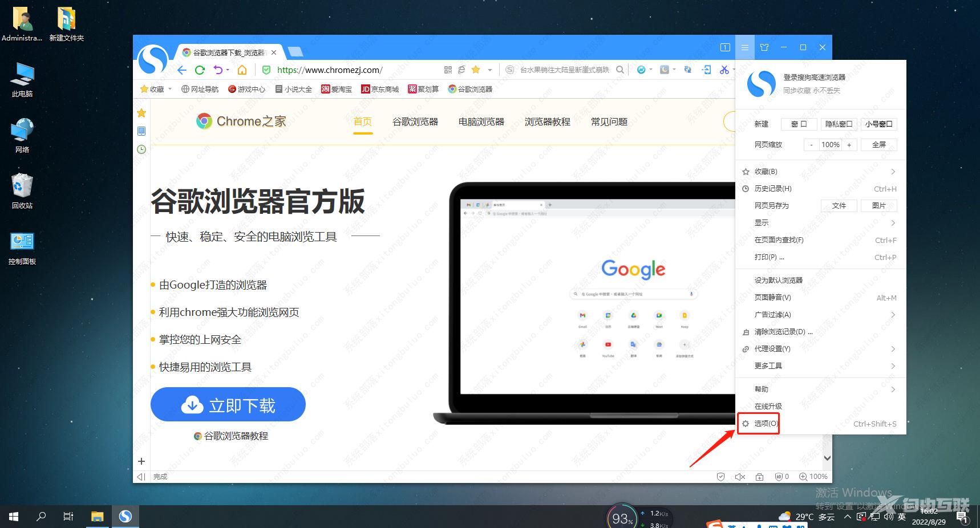Choose 打印(P) from the menu

821,257
